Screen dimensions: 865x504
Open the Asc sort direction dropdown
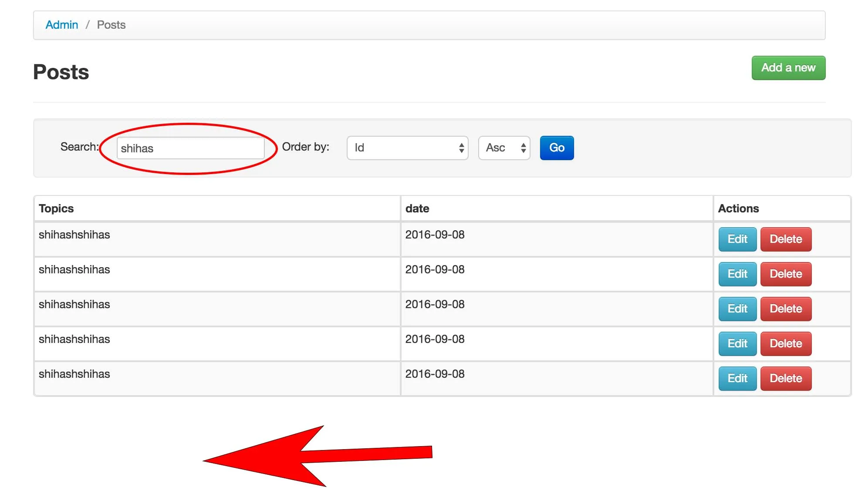pyautogui.click(x=504, y=148)
